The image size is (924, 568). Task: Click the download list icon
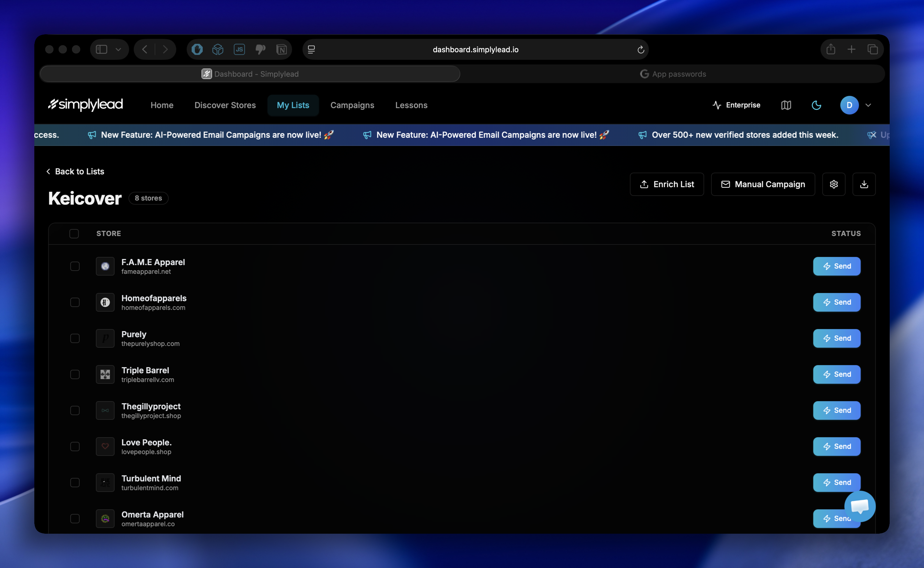863,184
